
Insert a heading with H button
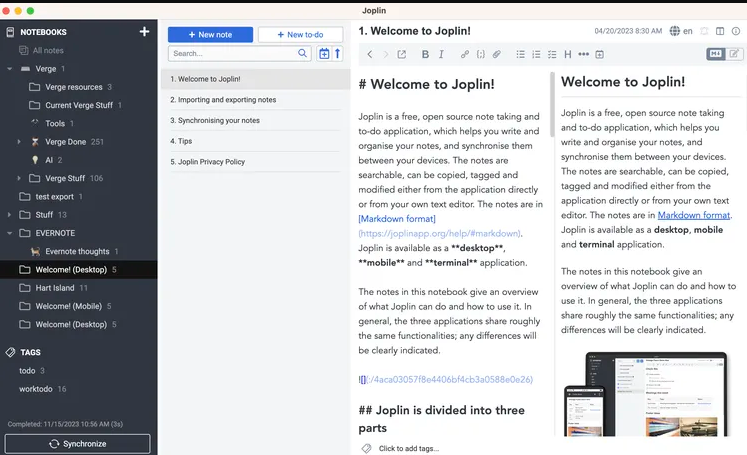[x=567, y=54]
